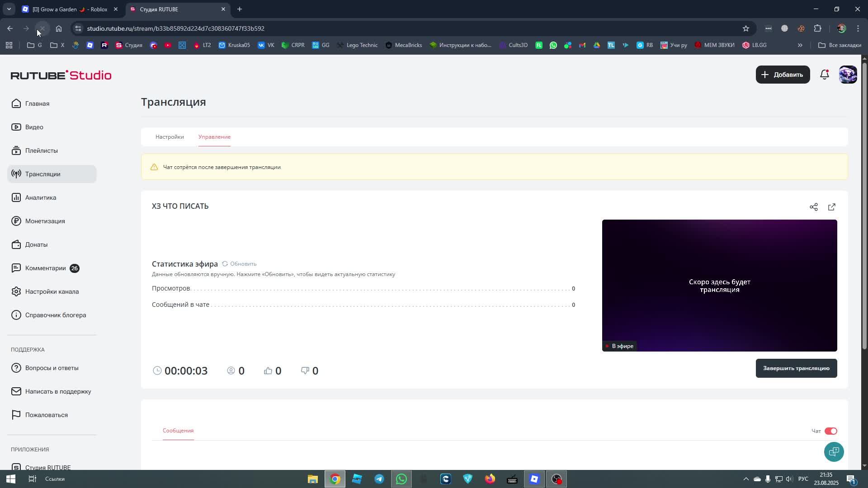
Task: Stop page loading button
Action: pyautogui.click(x=42, y=28)
